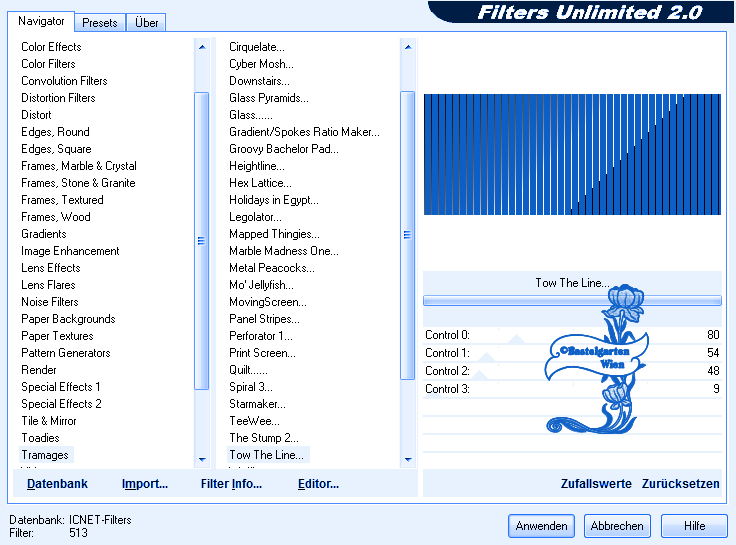
Task: Click the filter list scrollbar thumb
Action: (407, 235)
